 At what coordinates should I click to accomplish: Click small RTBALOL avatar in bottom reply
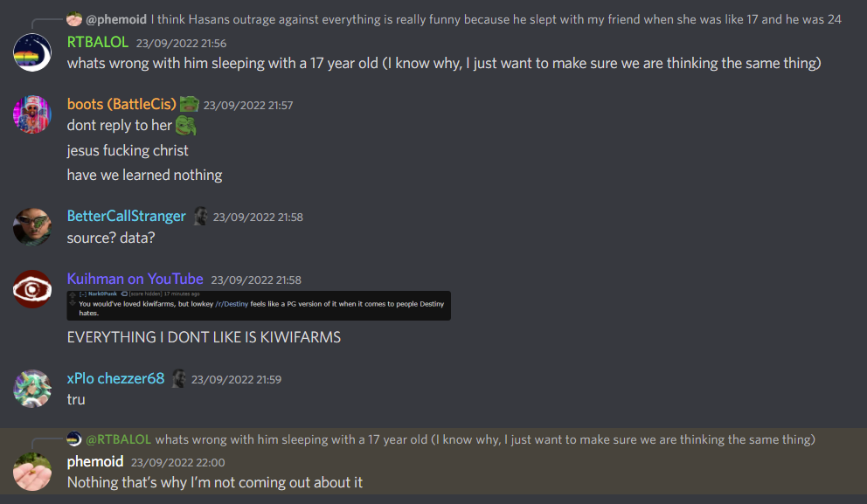pos(74,439)
